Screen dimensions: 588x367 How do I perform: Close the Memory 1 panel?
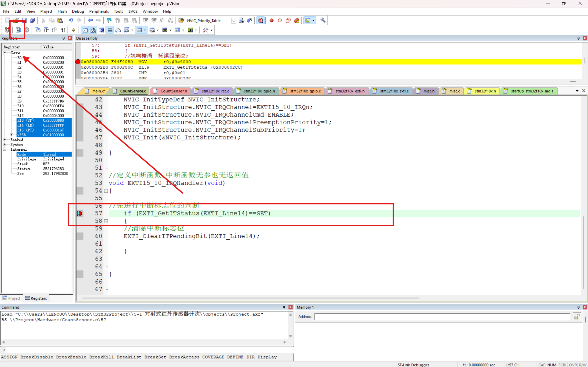[x=585, y=307]
